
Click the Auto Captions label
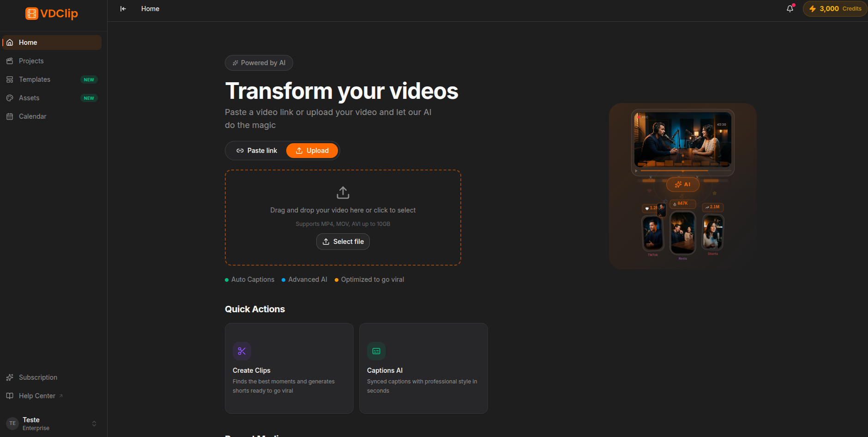(253, 279)
